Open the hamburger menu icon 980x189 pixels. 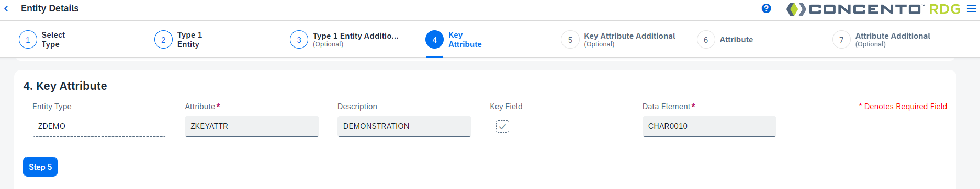pos(972,9)
